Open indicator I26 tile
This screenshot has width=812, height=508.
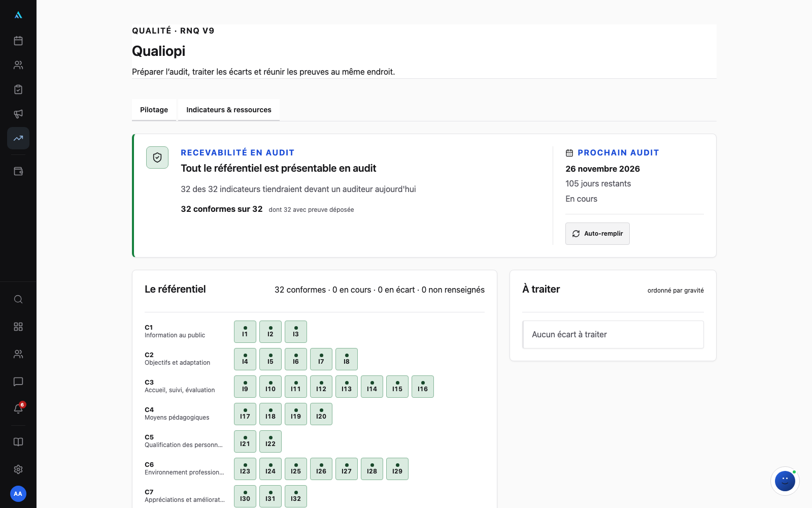(x=321, y=469)
